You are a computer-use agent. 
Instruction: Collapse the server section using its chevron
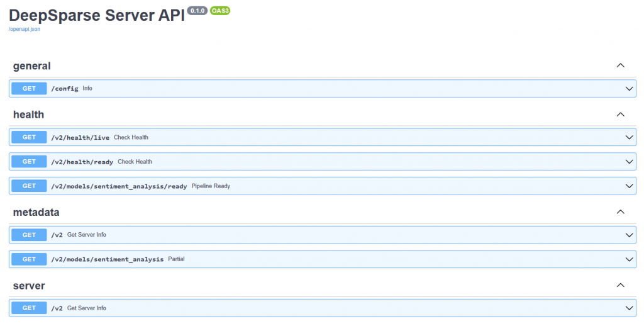tap(620, 285)
